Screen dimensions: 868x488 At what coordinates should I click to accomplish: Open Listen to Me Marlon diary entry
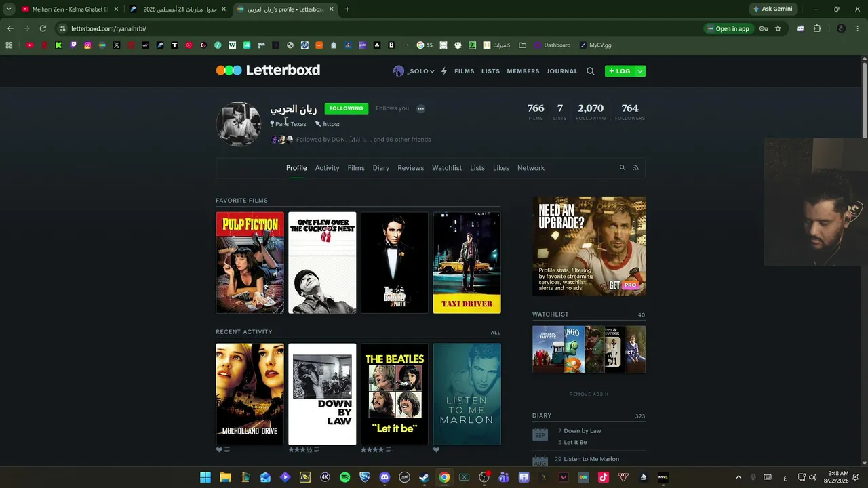tap(591, 459)
